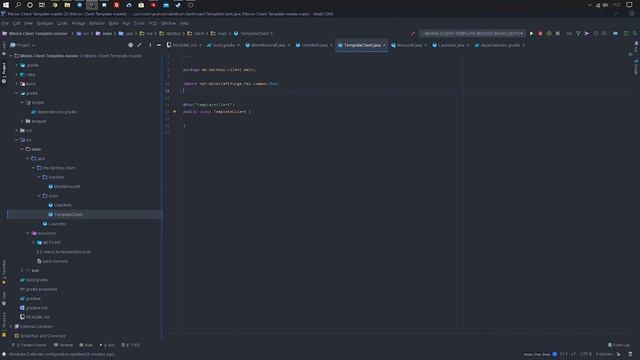
Task: Collapse the src folder in project tree
Action: coord(17,140)
